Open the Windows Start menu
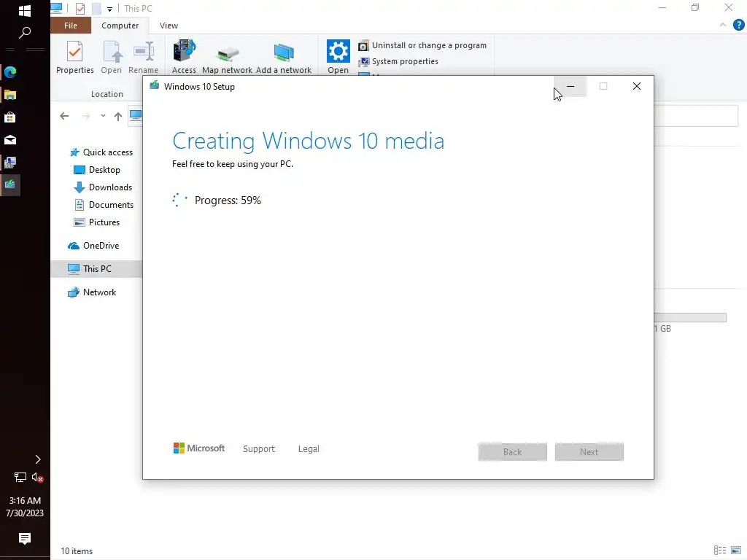 pyautogui.click(x=24, y=10)
